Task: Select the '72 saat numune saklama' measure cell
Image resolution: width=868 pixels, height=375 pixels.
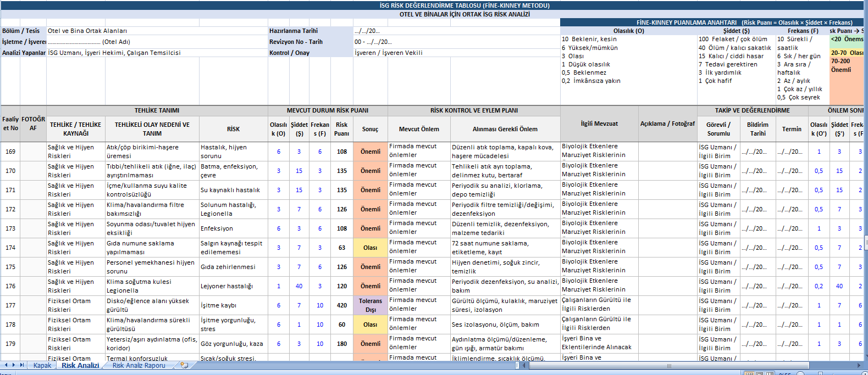Action: (505, 248)
